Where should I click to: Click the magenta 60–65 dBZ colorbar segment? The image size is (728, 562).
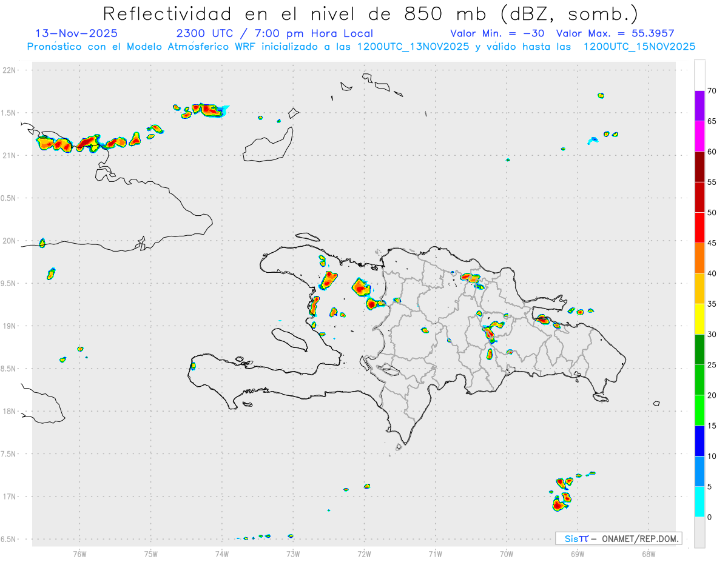(699, 136)
